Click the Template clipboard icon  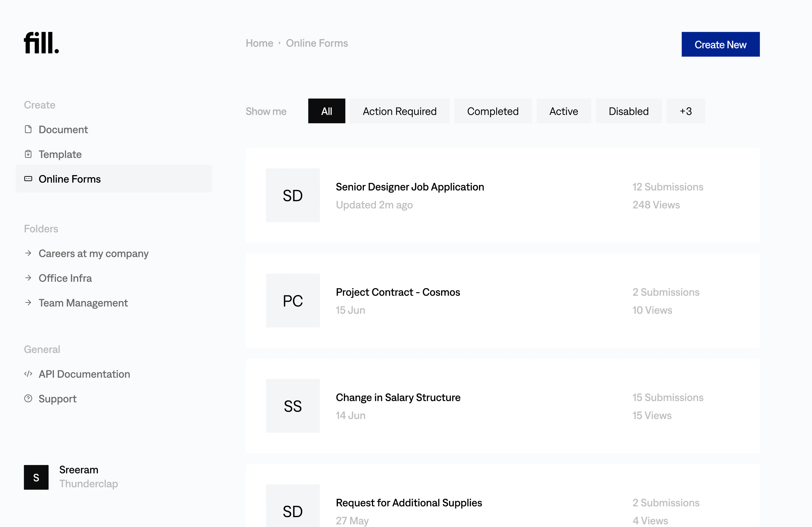[x=28, y=154]
